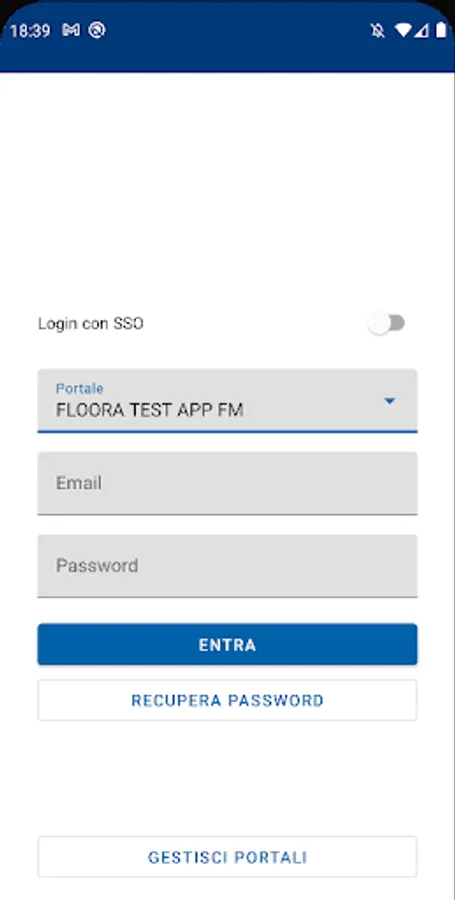
Task: Tap the circular notification icon beside the Gmail icon
Action: 97,30
